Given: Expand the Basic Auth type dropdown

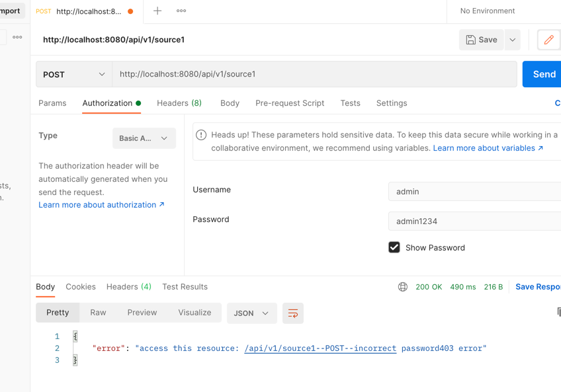Looking at the screenshot, I should click(144, 138).
